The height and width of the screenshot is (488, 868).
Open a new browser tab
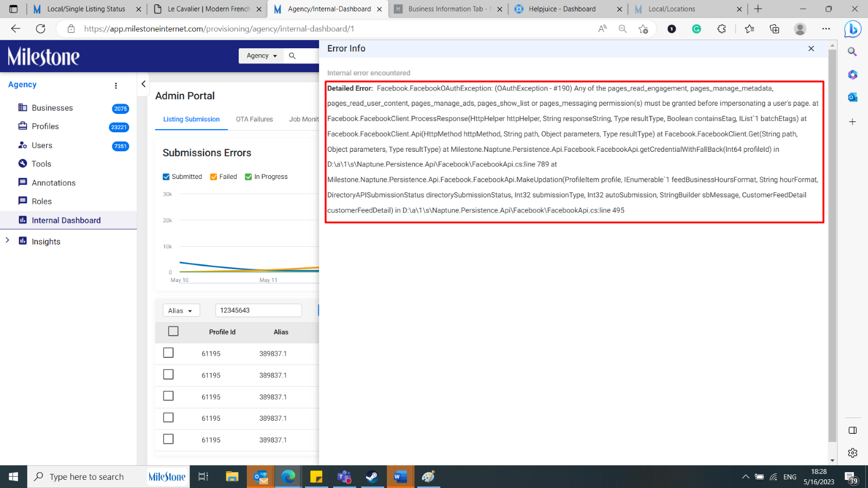pos(758,9)
